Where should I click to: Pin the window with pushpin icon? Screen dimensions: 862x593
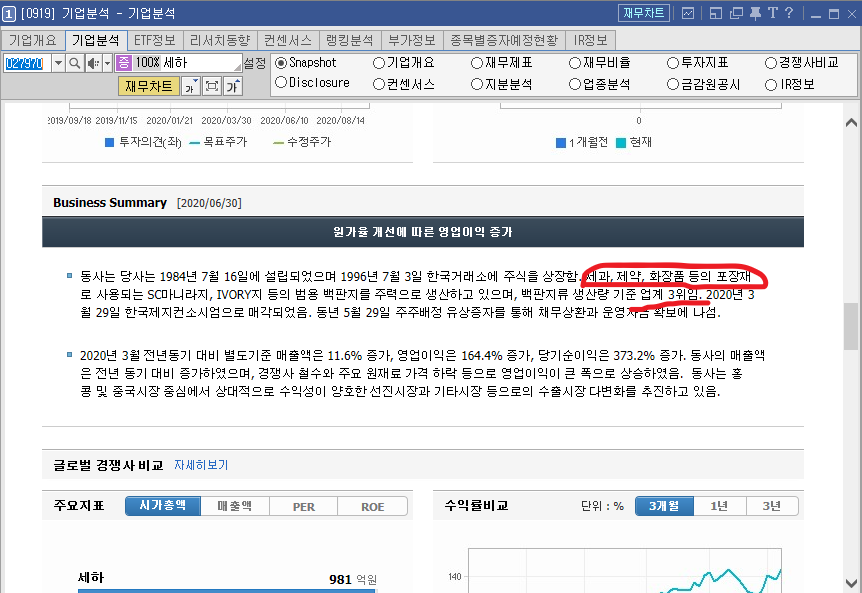click(755, 13)
